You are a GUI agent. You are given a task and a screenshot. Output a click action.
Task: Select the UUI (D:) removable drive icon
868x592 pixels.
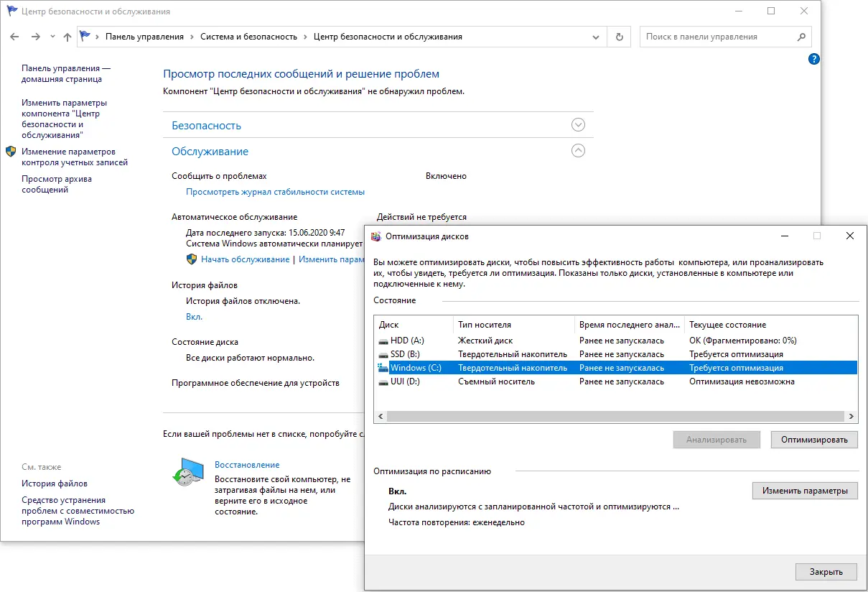383,381
